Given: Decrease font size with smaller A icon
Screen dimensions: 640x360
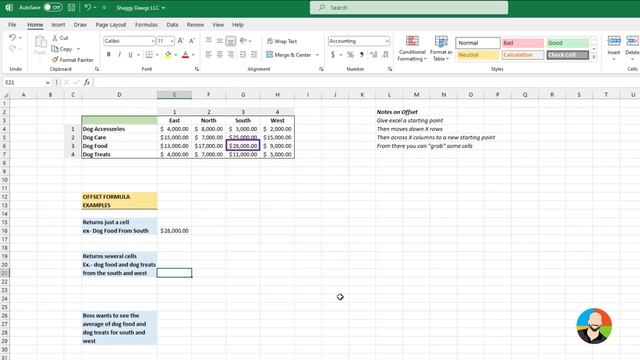Looking at the screenshot, I should (192, 41).
